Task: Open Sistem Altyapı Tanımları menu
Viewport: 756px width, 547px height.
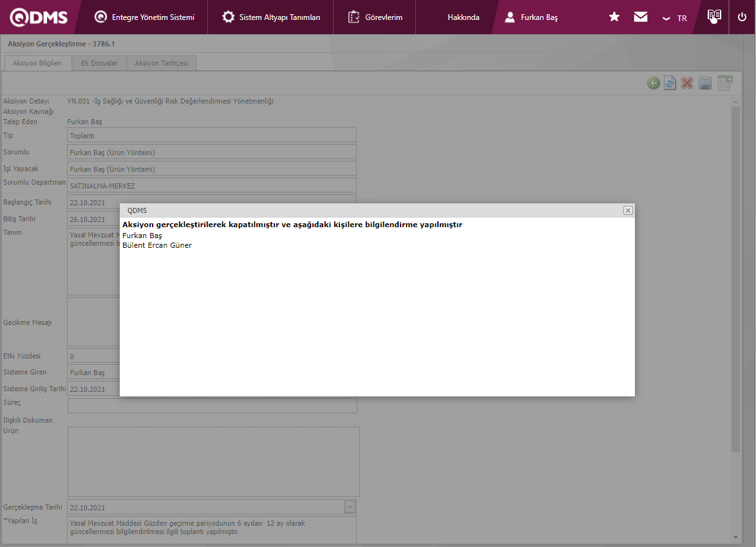Action: click(270, 17)
